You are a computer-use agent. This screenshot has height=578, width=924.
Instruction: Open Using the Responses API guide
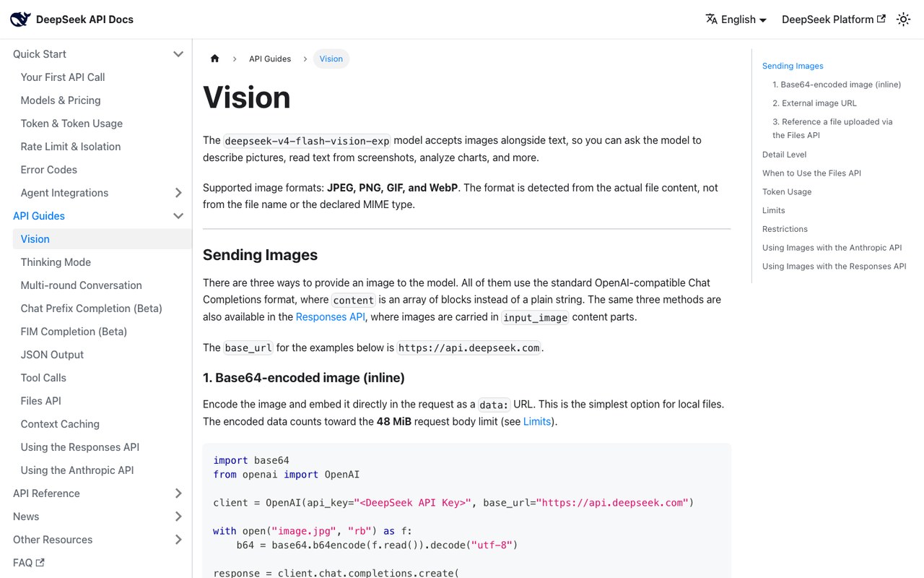(x=80, y=447)
